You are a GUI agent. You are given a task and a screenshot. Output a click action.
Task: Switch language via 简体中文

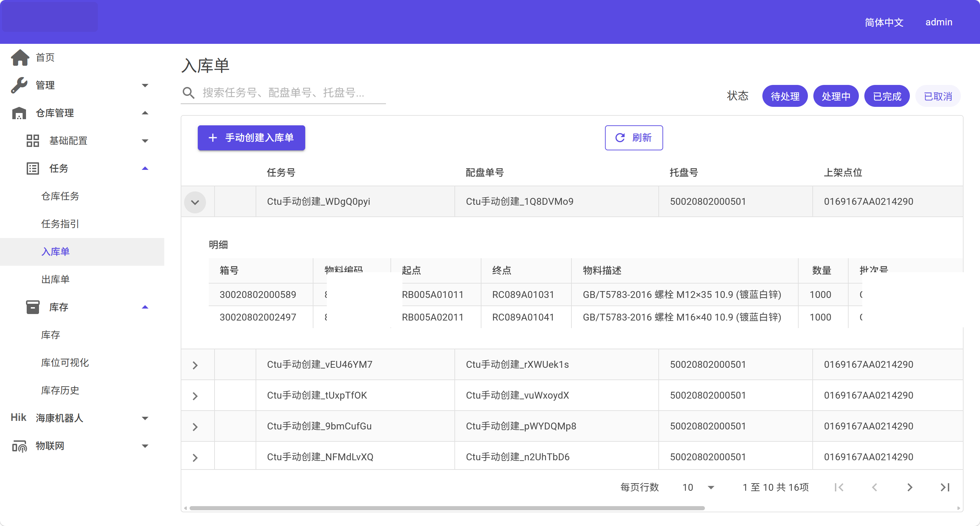(884, 22)
